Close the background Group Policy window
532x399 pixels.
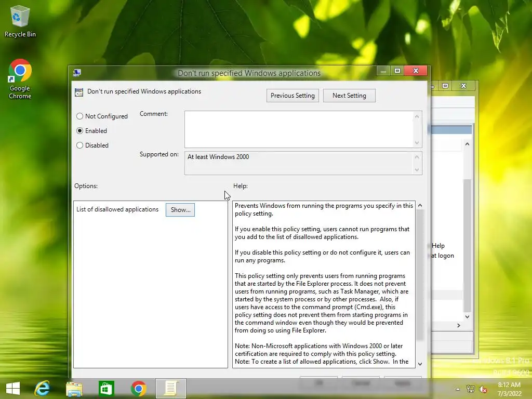click(463, 86)
